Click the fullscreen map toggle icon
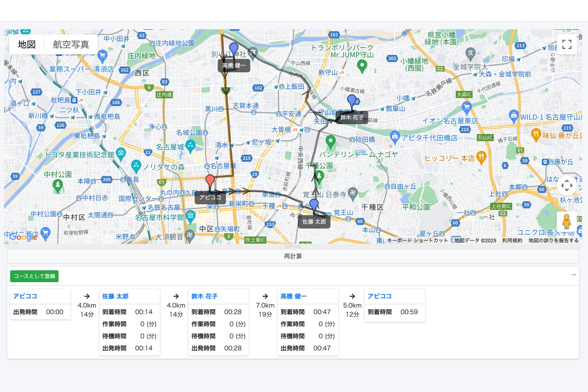 tap(567, 45)
